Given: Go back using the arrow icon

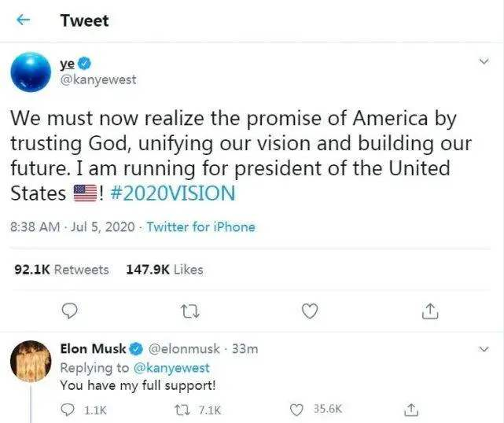Looking at the screenshot, I should click(x=24, y=21).
